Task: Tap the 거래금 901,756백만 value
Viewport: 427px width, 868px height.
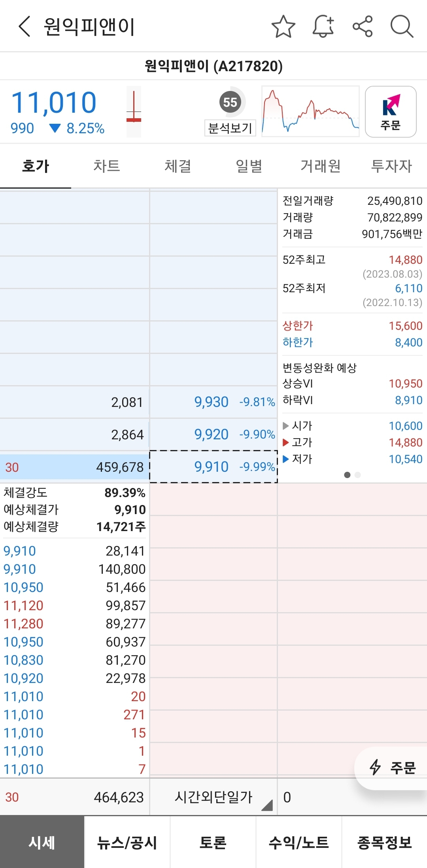Action: 392,234
